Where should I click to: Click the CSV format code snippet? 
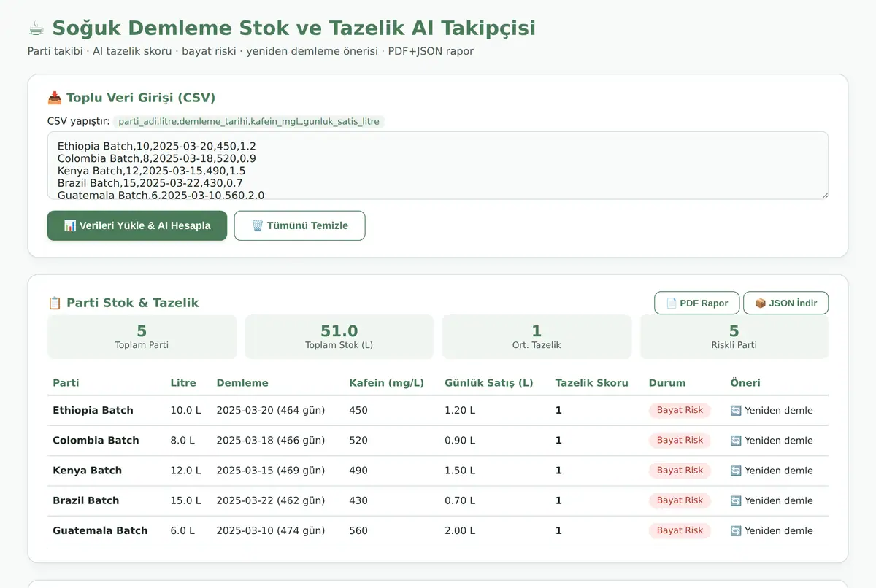pos(249,121)
